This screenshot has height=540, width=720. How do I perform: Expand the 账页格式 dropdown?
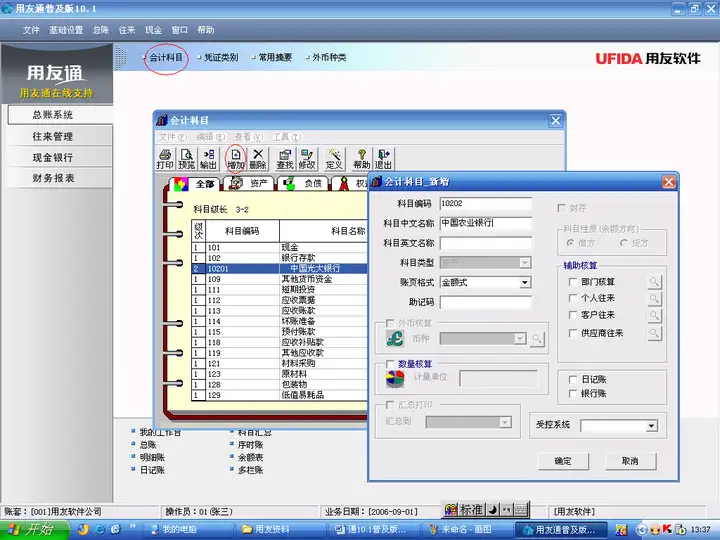point(525,282)
